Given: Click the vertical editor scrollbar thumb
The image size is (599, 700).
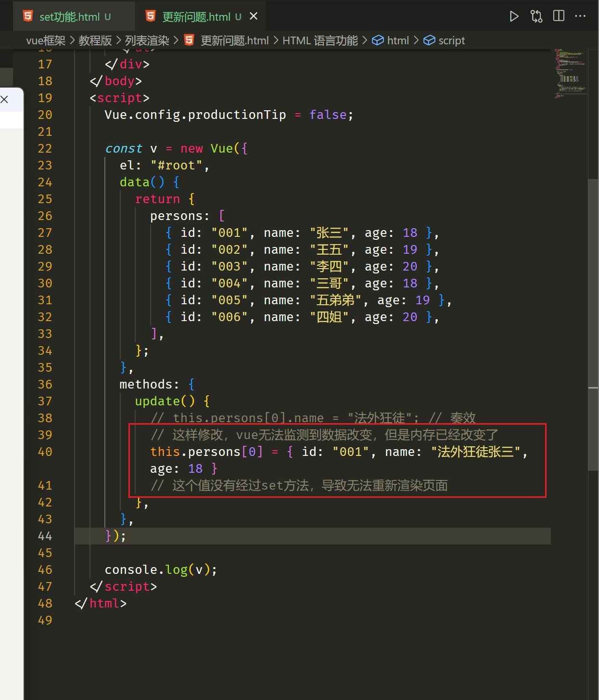Looking at the screenshot, I should (x=593, y=324).
